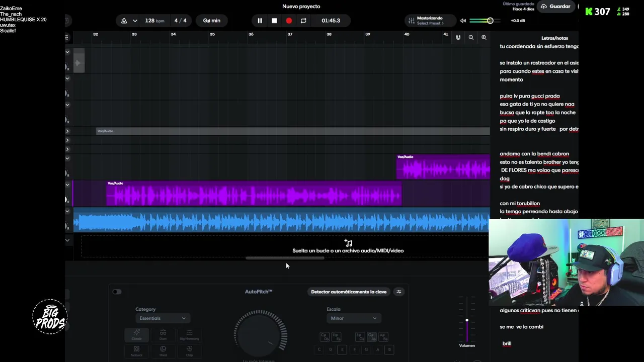Toggle loop playback
This screenshot has height=362, width=644.
click(303, 21)
